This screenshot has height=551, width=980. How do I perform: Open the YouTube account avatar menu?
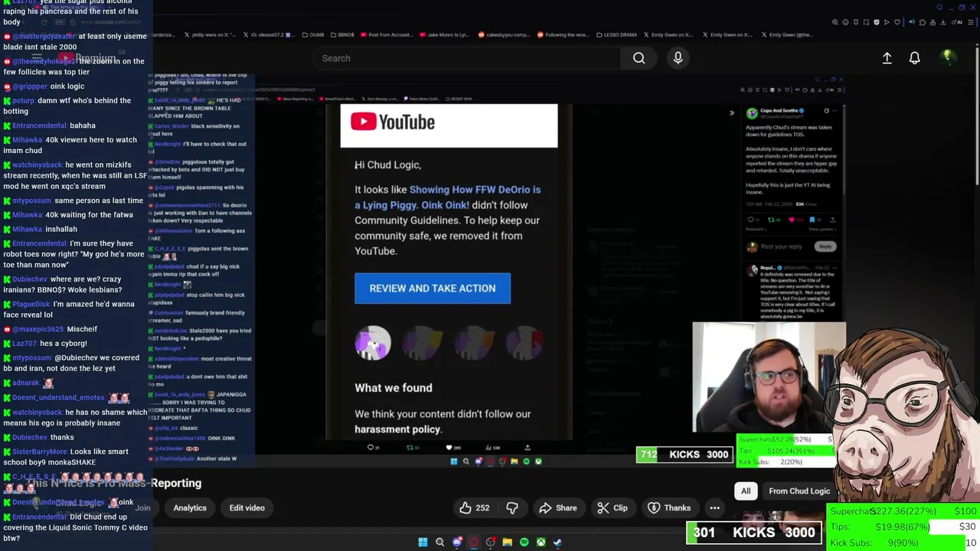click(x=947, y=57)
